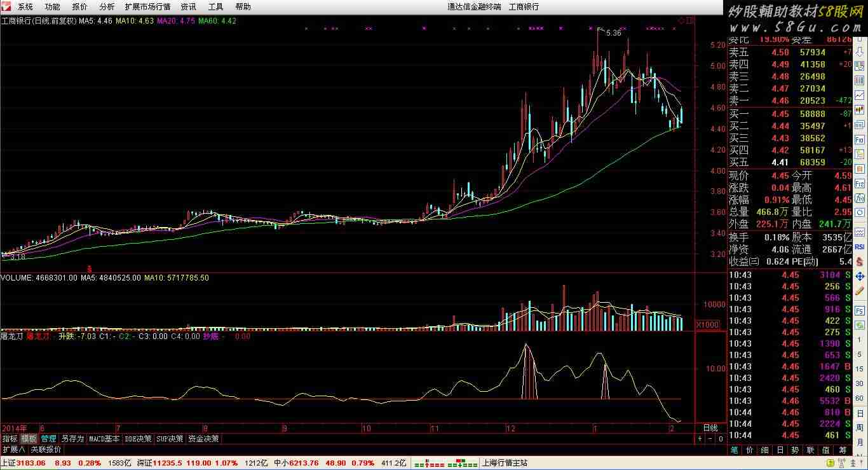The image size is (868, 470).
Task: Open the time-share line chart icon
Action: click(x=860, y=95)
